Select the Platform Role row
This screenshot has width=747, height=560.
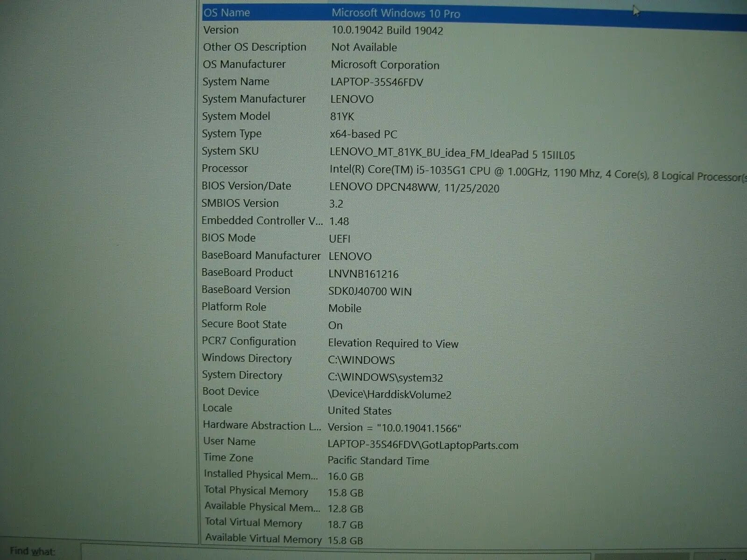[474, 308]
